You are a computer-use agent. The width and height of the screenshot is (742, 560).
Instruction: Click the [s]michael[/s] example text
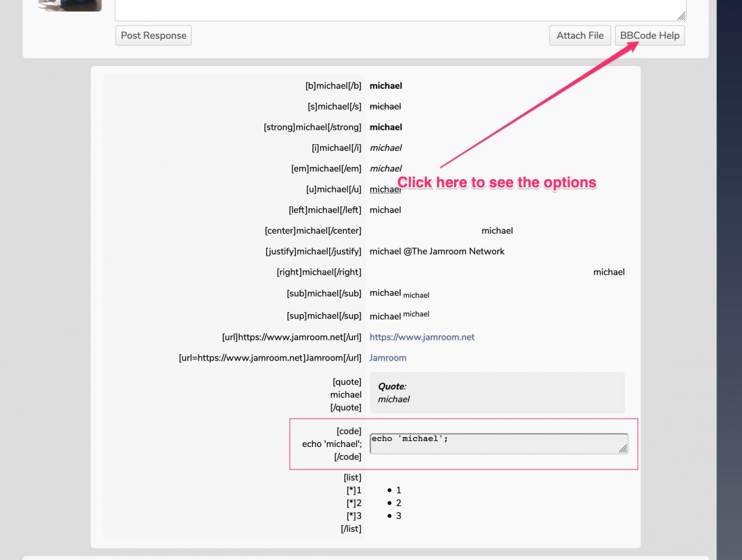[x=334, y=107]
